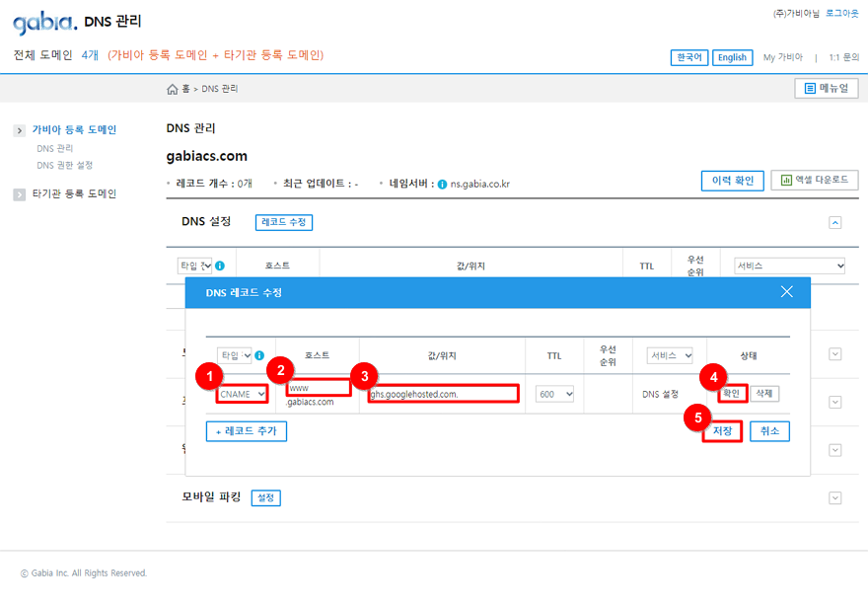The image size is (868, 606).
Task: Click the DNS 설정 service text in the record row
Action: pyautogui.click(x=661, y=395)
